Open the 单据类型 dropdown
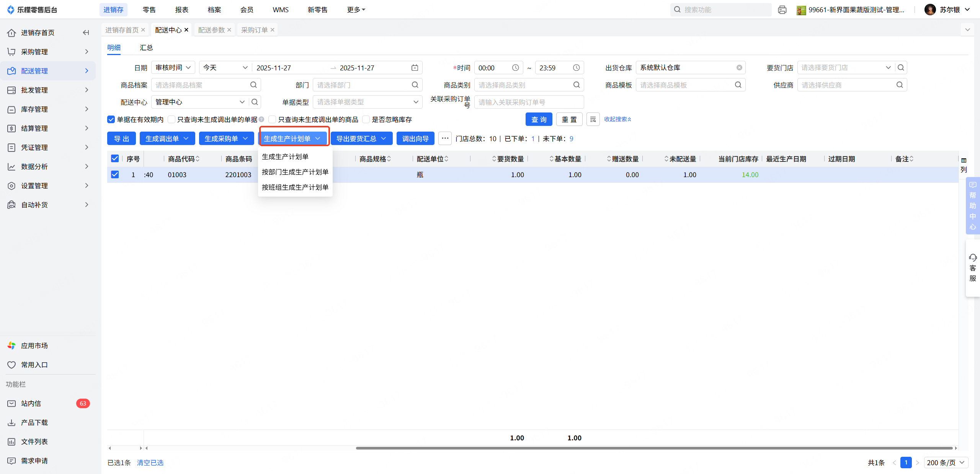The height and width of the screenshot is (474, 980). point(367,102)
